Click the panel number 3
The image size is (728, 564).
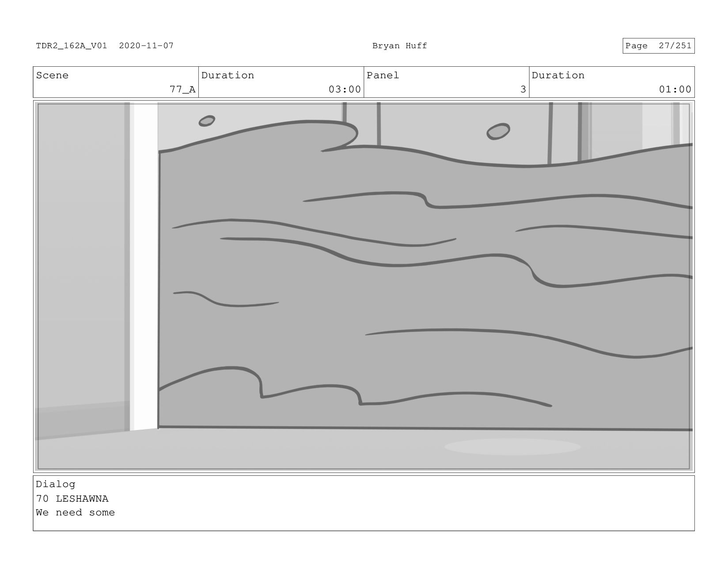tap(523, 89)
